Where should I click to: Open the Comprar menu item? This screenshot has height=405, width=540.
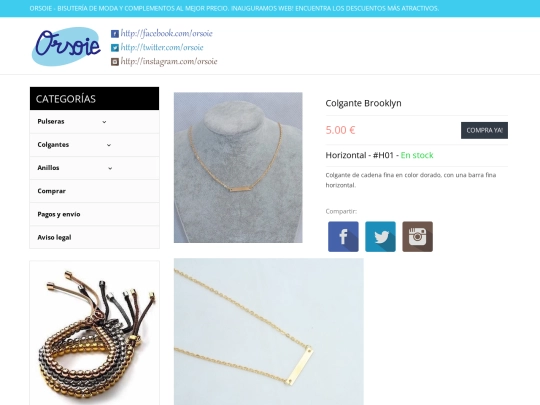(94, 191)
